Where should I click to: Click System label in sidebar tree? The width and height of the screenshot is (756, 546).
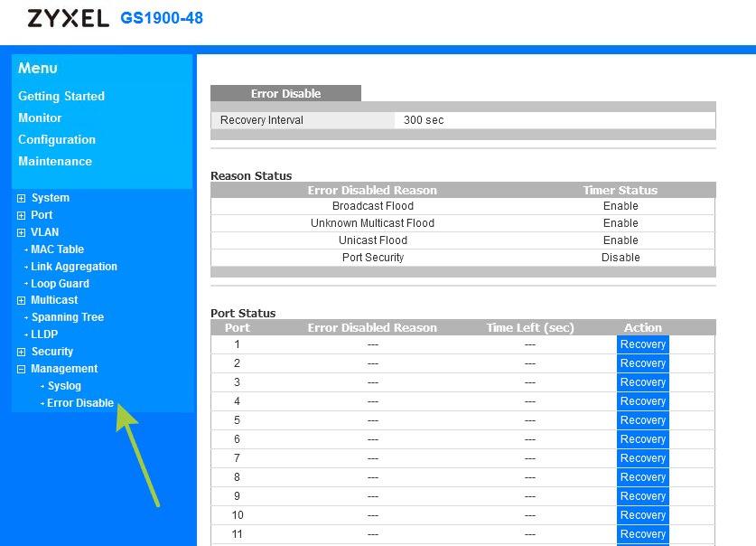[x=51, y=198]
